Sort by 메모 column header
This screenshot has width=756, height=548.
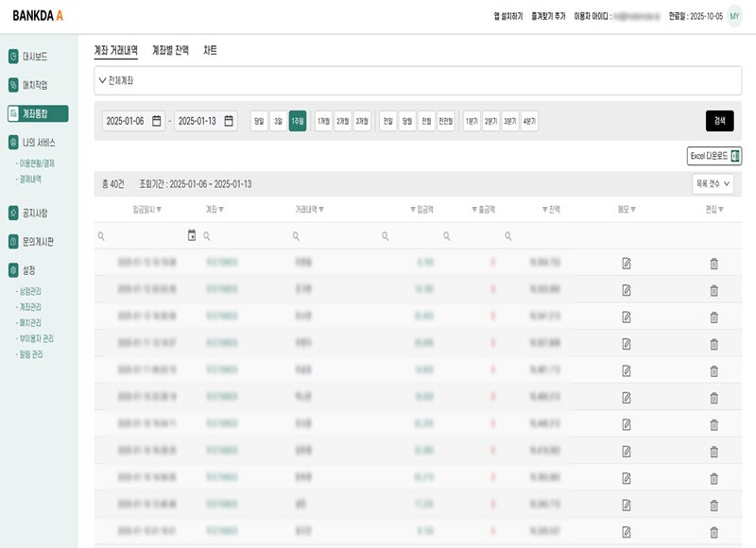(627, 209)
